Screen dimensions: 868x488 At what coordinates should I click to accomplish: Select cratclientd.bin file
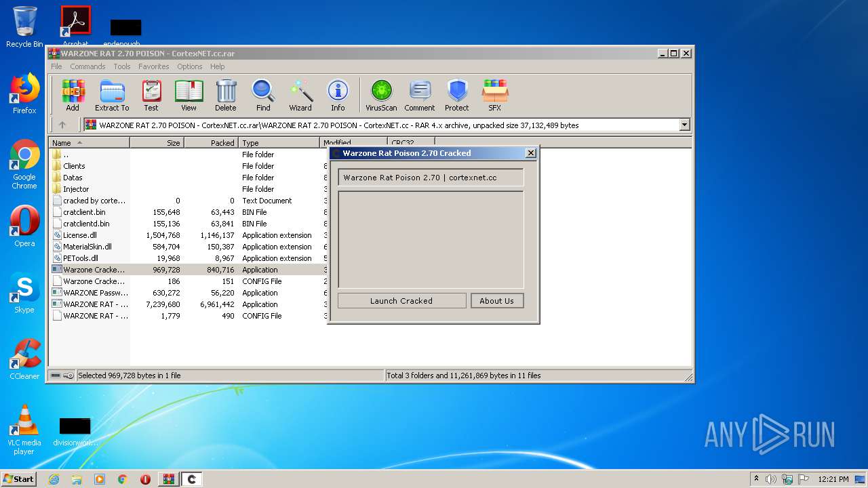(189, 224)
